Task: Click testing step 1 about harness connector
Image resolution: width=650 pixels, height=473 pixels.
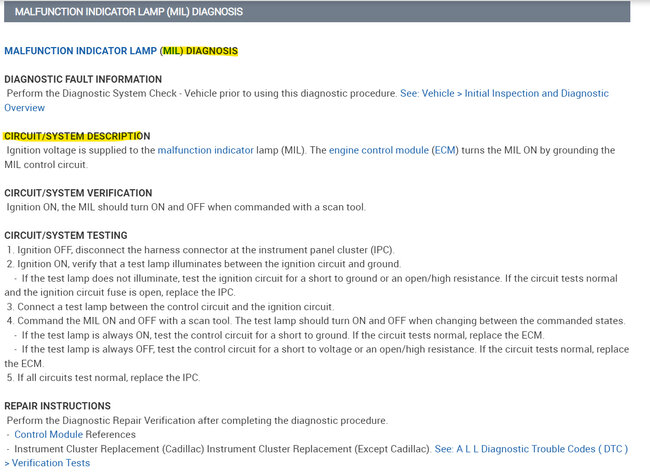Action: [200, 250]
